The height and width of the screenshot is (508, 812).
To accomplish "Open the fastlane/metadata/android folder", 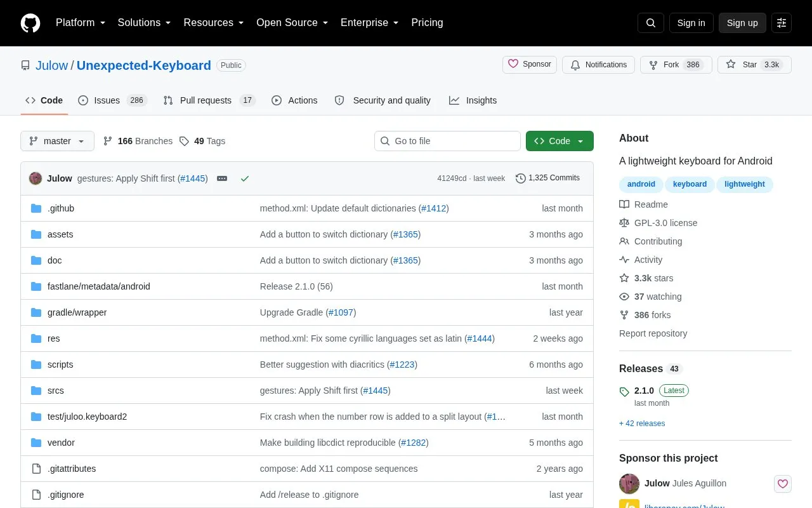I will click(x=99, y=286).
